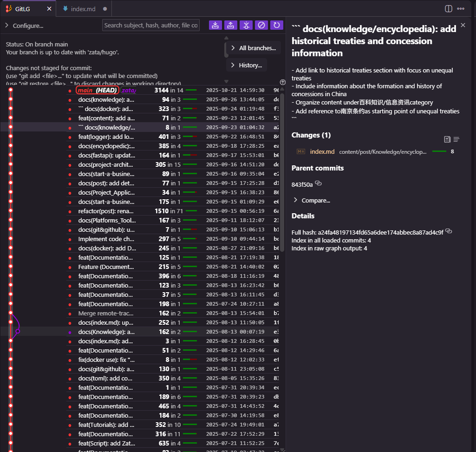Click the git push (upload) icon
This screenshot has height=452, width=476.
tap(230, 25)
